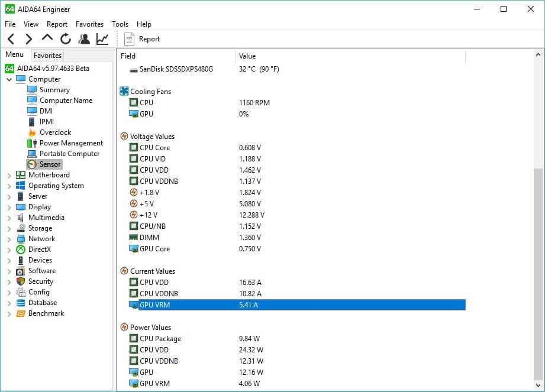Click the Voltage Values section lightning icon

(124, 136)
